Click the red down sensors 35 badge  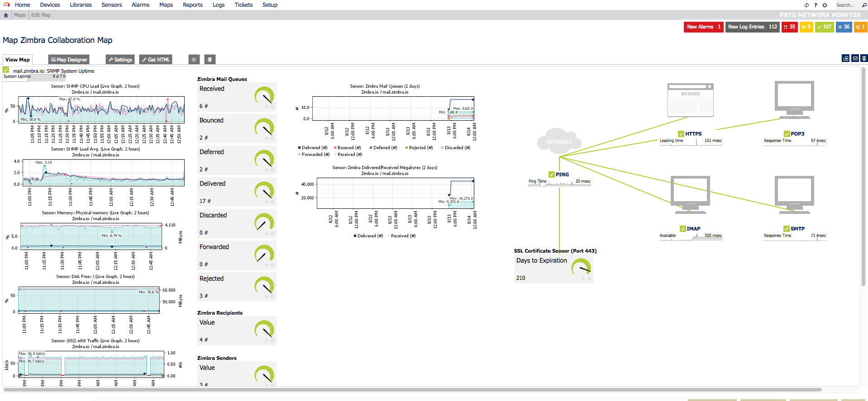789,27
